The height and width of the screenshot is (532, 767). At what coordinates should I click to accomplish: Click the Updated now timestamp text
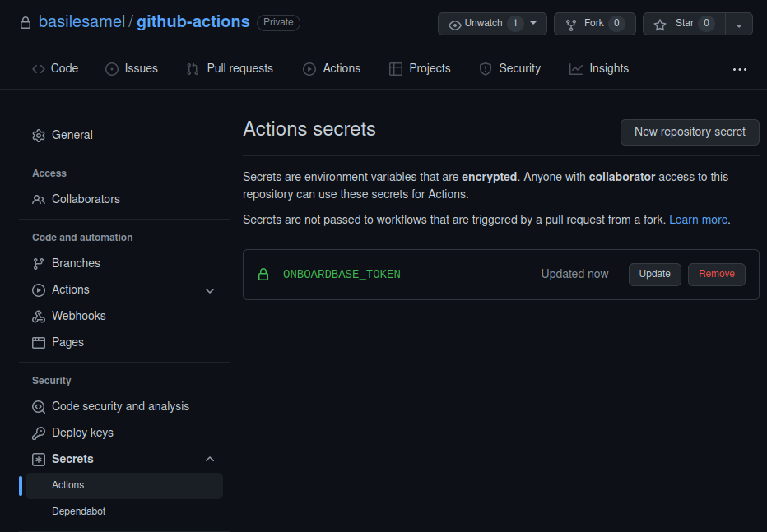(574, 274)
